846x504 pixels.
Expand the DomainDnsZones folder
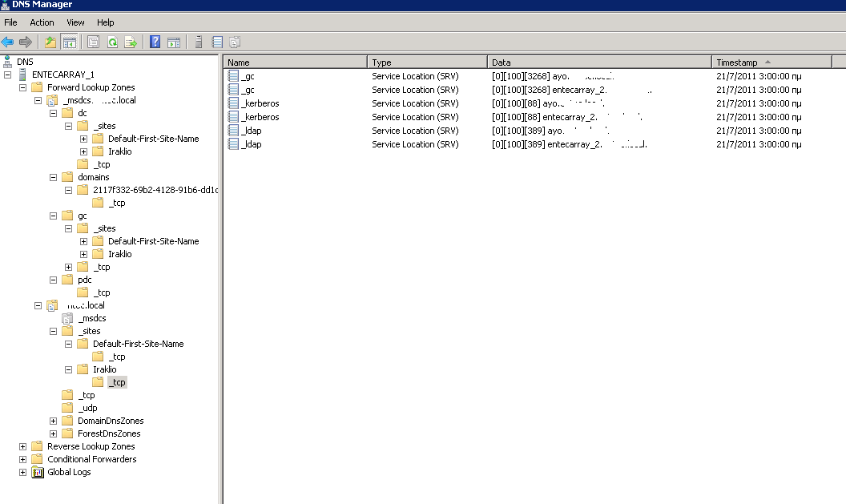click(x=54, y=421)
